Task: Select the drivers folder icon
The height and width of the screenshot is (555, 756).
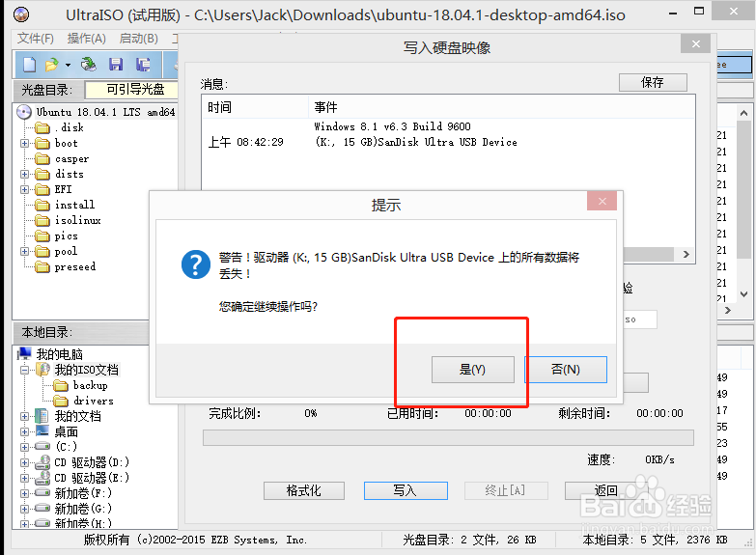Action: pos(61,401)
